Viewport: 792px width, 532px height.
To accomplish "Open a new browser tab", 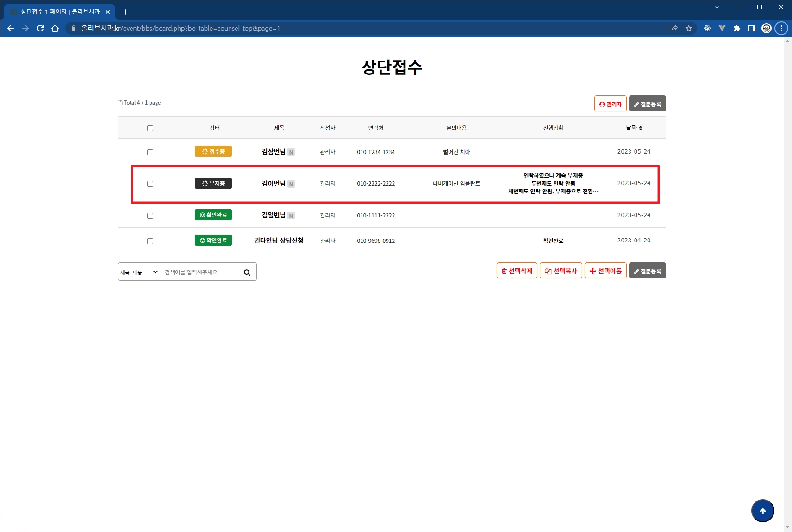I will point(125,12).
